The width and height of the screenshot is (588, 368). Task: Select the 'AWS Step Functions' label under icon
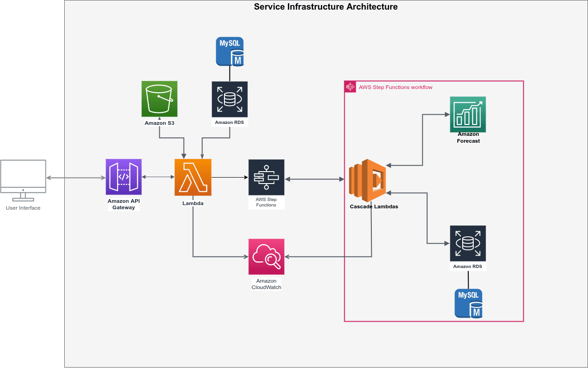pos(266,202)
